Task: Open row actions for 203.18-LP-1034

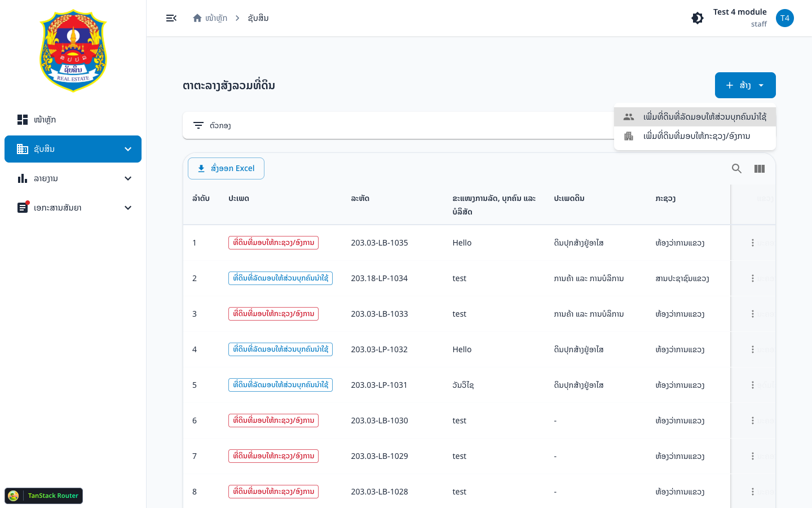Action: [752, 278]
